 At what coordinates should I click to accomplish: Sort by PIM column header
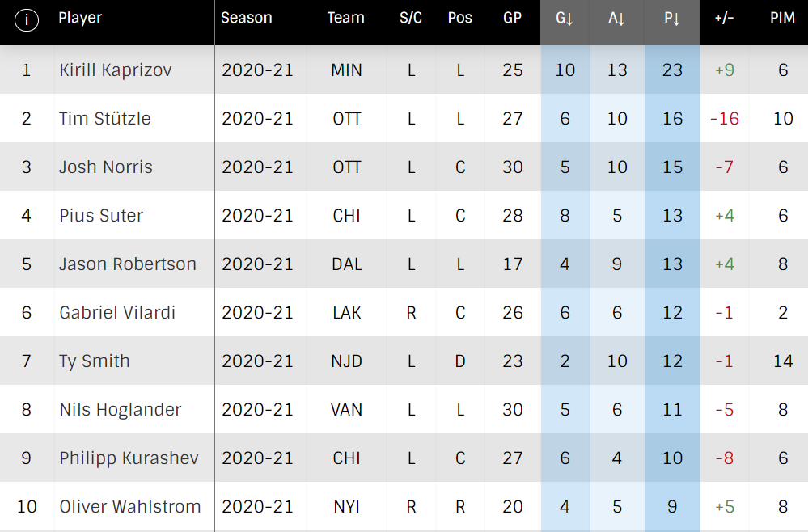pos(782,18)
